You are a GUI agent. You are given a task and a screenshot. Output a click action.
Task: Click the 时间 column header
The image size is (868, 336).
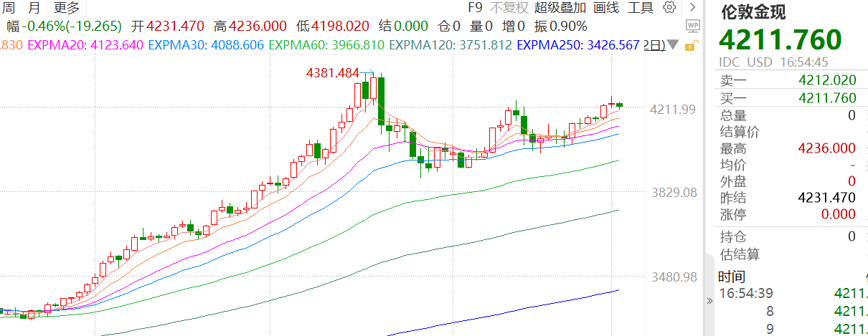pyautogui.click(x=732, y=277)
